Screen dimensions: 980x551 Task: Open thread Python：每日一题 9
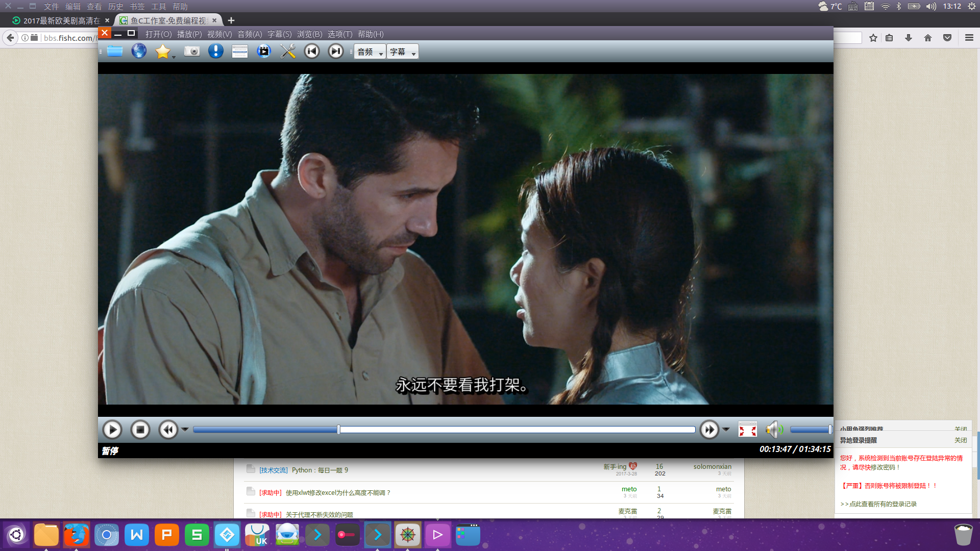point(320,470)
